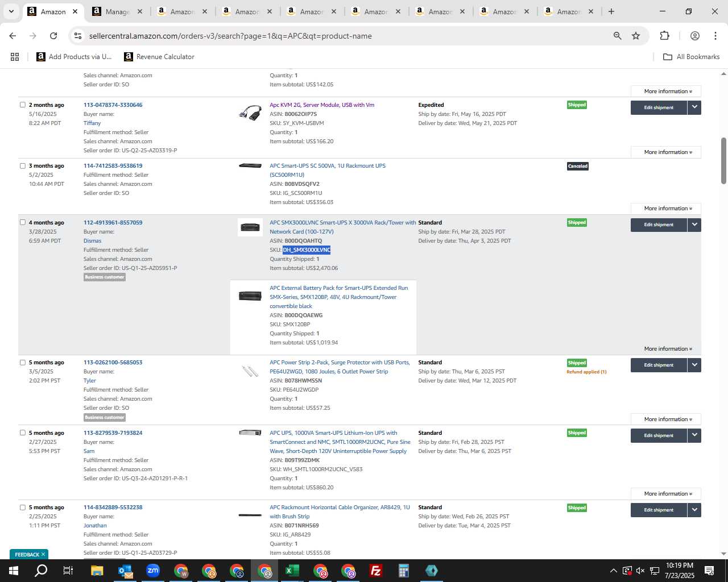The height and width of the screenshot is (582, 728).
Task: Open dropdown next to Edit shipment for Tiffany's order
Action: point(694,107)
